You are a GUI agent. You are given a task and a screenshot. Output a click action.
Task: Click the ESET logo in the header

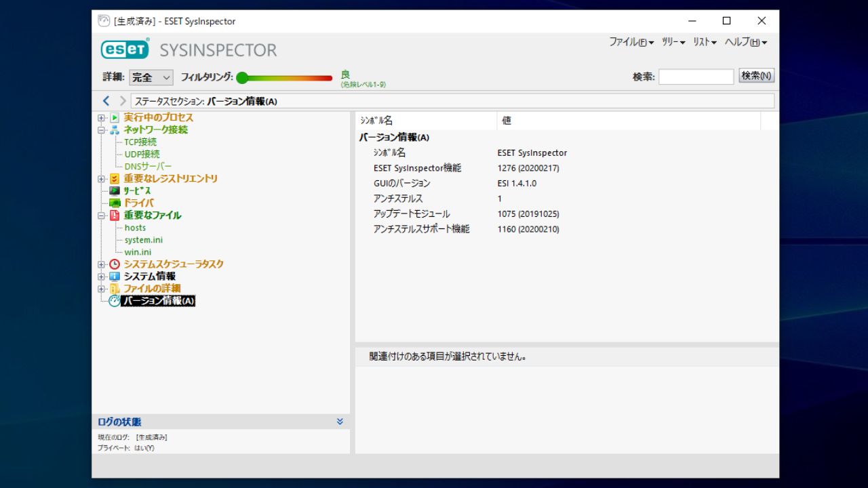[x=125, y=49]
